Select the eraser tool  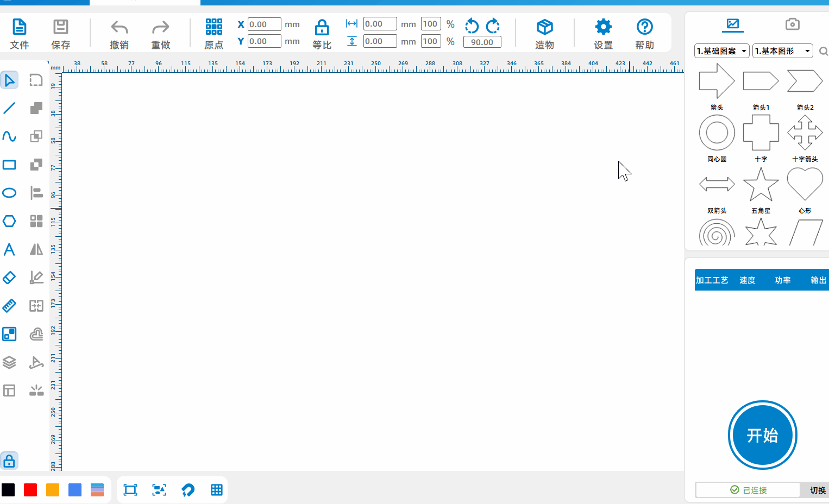click(9, 278)
